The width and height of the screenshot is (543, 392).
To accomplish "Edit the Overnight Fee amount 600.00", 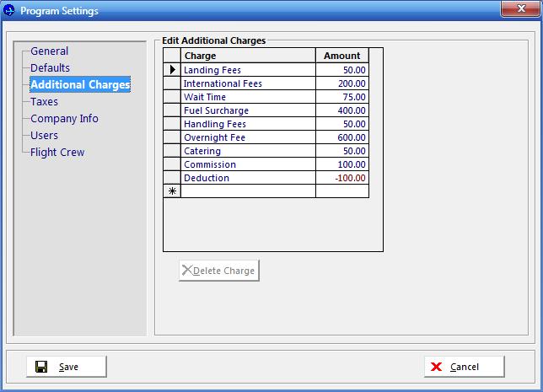I will (x=341, y=137).
